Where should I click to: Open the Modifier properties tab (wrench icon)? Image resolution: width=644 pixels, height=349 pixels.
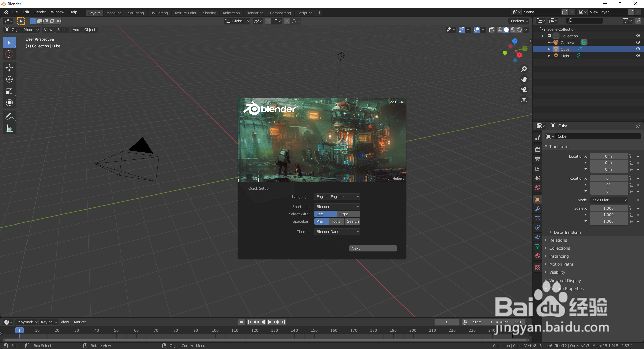pos(537,209)
